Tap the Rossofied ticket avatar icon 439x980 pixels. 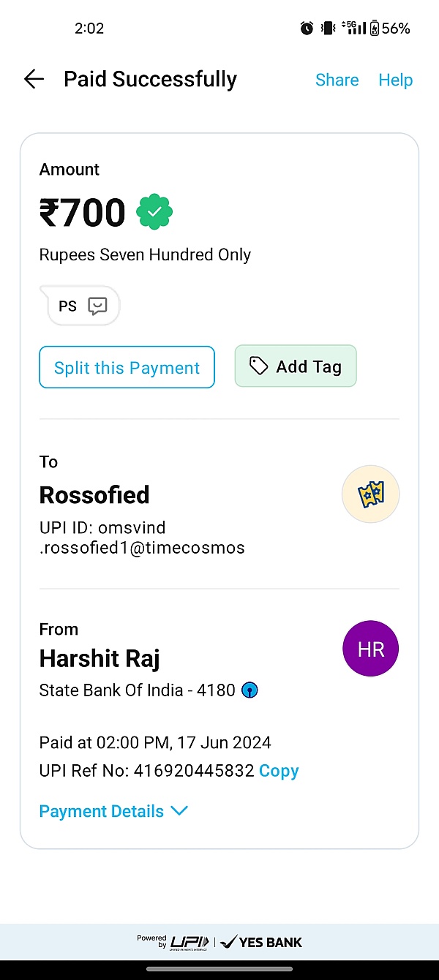(x=371, y=495)
